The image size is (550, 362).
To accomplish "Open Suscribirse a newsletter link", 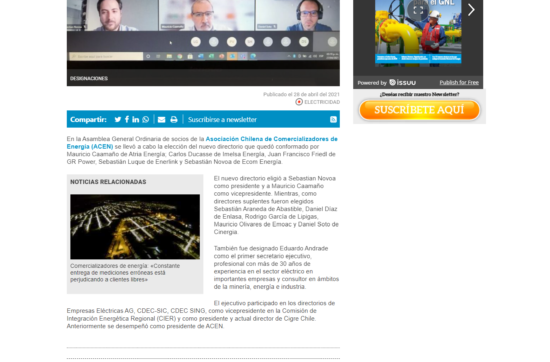I will (x=222, y=120).
